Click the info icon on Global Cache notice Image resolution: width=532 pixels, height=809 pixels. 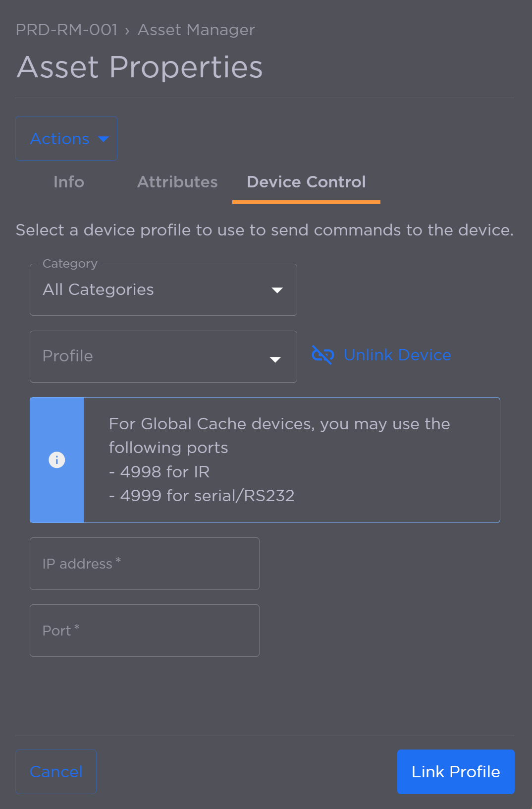[57, 460]
